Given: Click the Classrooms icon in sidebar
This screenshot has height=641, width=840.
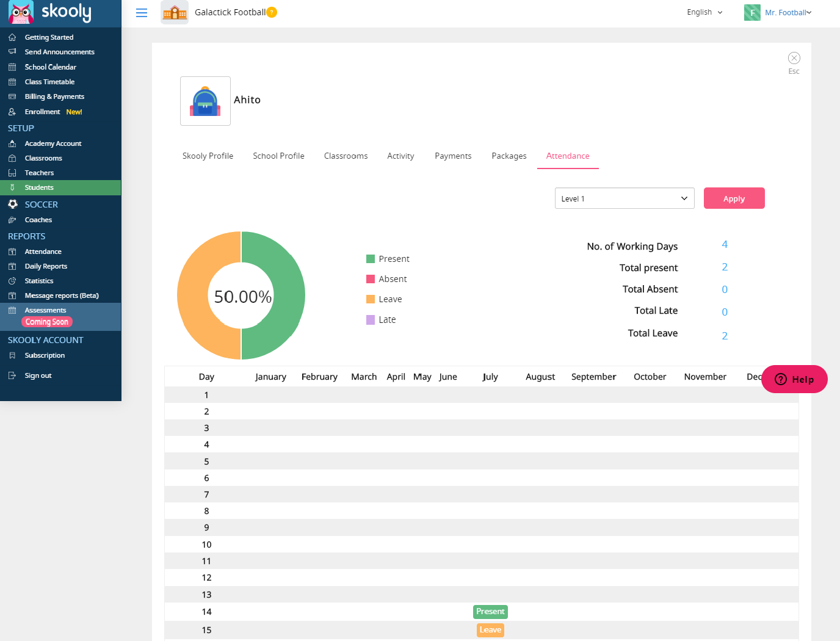Looking at the screenshot, I should 12,158.
